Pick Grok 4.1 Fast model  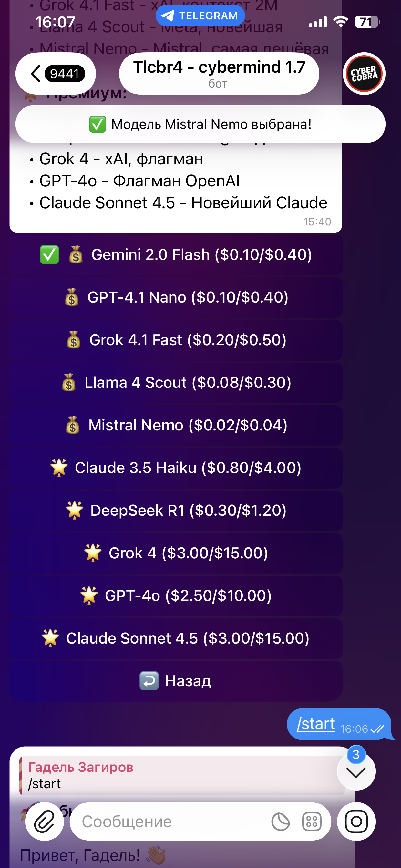(x=176, y=340)
